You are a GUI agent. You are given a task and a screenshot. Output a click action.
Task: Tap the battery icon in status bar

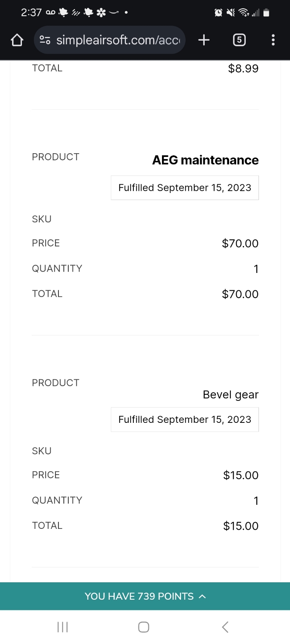click(x=266, y=13)
